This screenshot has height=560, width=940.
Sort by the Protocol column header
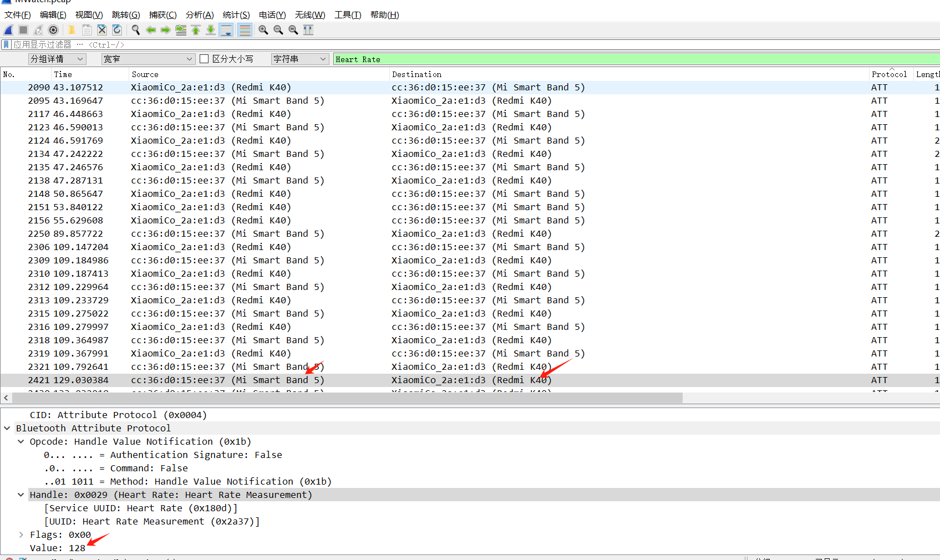click(x=891, y=74)
